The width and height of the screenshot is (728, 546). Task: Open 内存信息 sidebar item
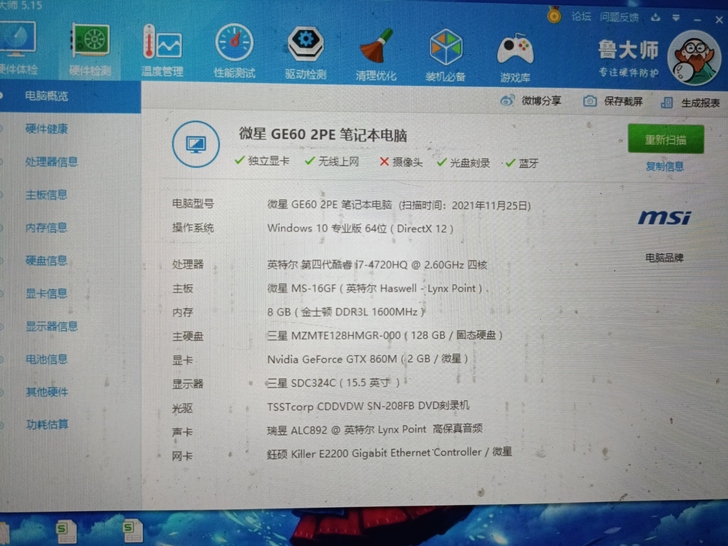[x=46, y=228]
